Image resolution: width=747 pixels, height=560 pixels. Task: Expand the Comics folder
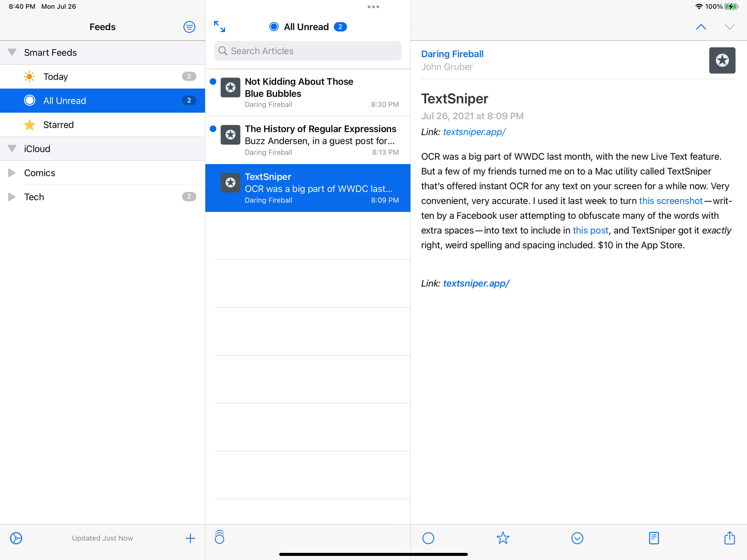(11, 173)
